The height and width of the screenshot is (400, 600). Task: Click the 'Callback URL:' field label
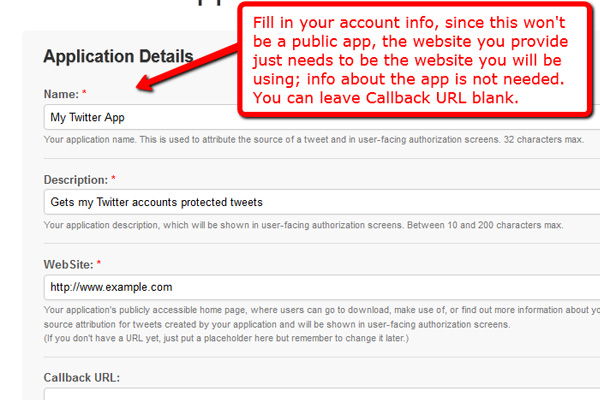[82, 378]
